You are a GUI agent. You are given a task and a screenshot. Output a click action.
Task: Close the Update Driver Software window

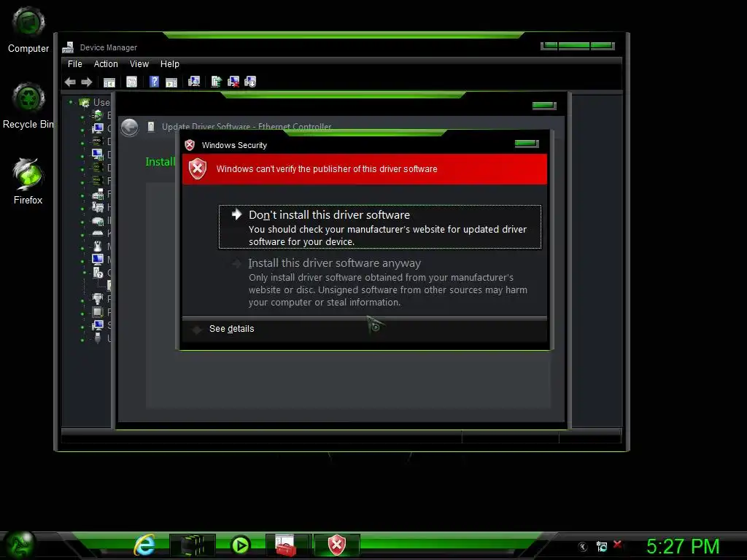coord(544,105)
